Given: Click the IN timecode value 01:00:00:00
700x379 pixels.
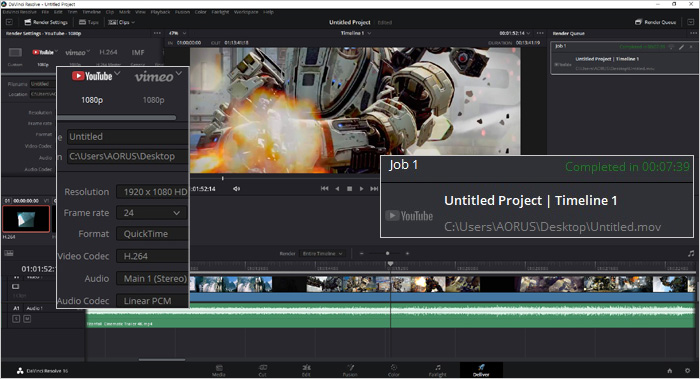Looking at the screenshot, I should [x=189, y=43].
